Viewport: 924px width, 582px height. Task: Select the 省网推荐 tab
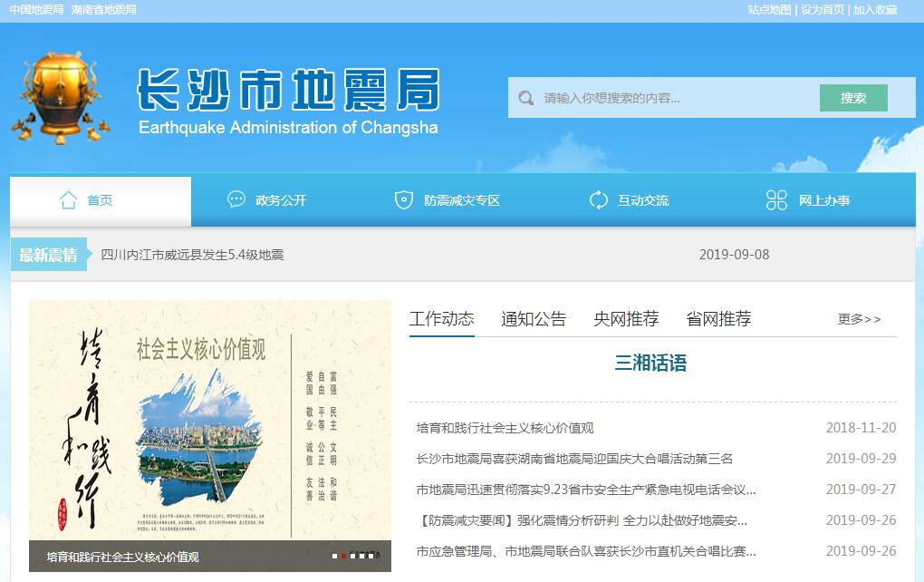[718, 319]
